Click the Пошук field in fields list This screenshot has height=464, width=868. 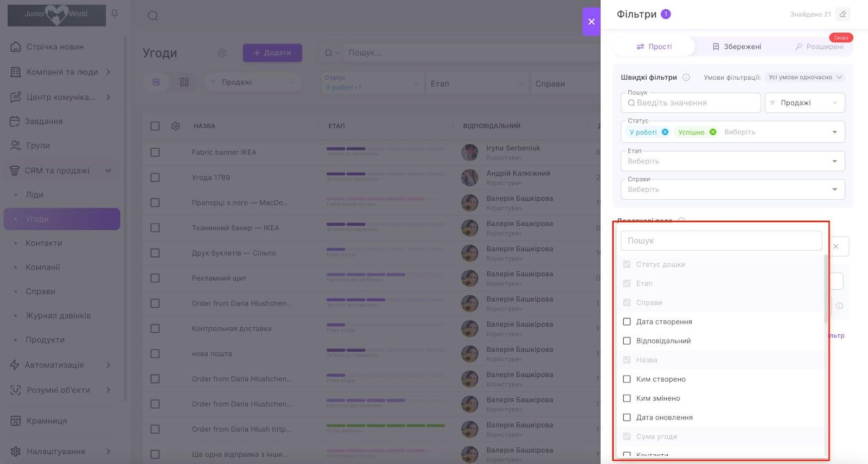click(721, 240)
